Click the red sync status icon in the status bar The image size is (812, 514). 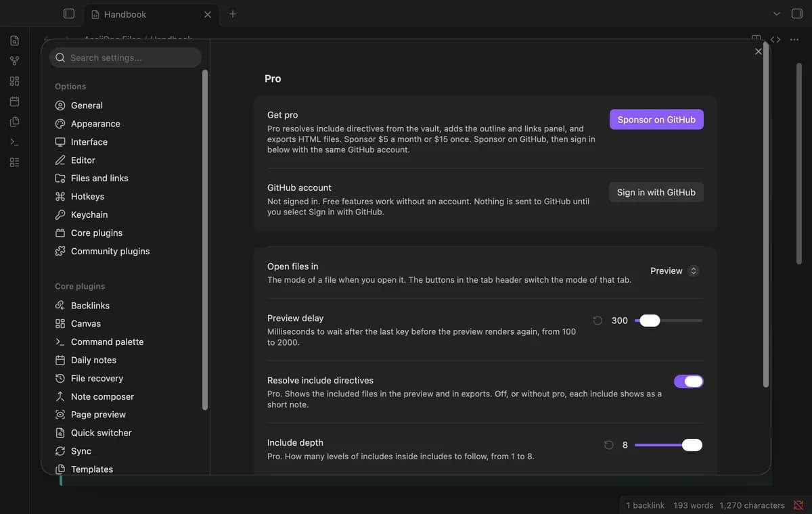coord(798,505)
